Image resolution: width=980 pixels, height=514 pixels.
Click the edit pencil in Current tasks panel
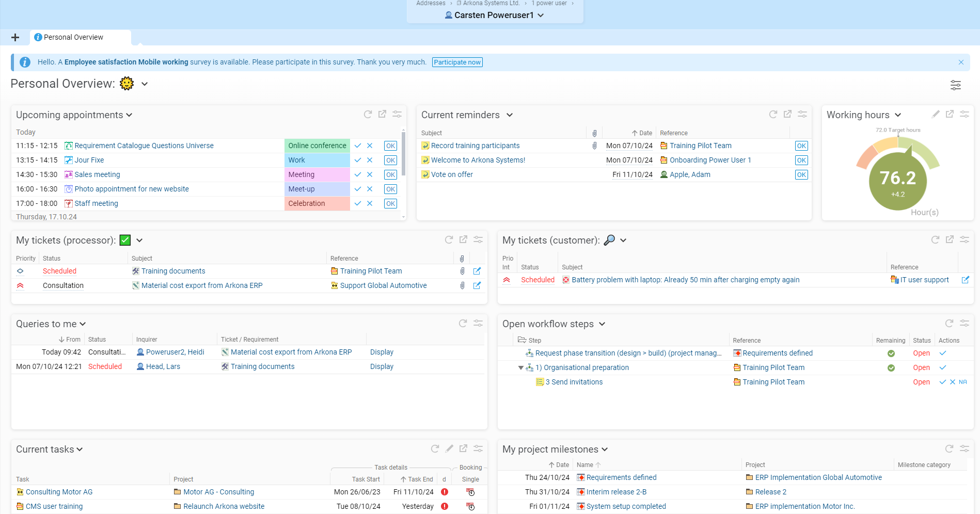(449, 448)
